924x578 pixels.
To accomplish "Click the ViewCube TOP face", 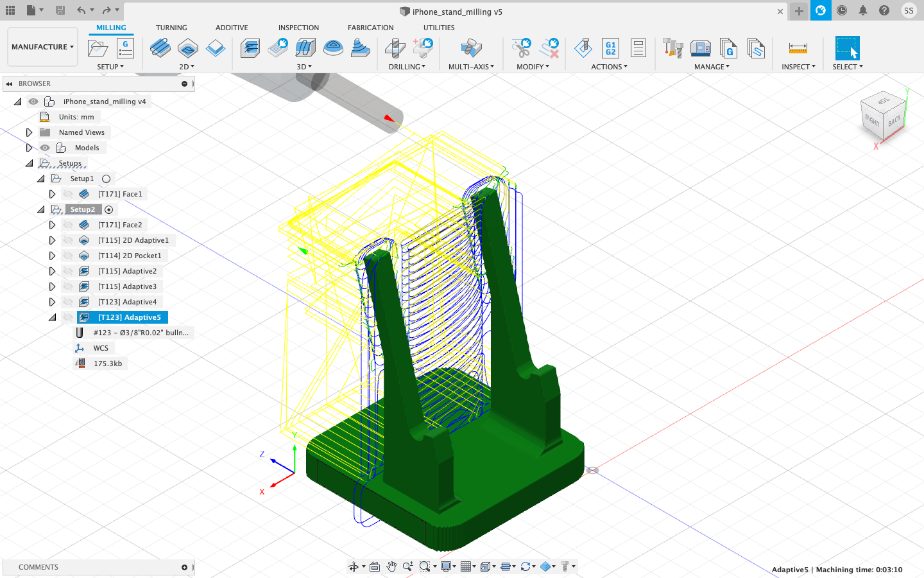I will (882, 101).
